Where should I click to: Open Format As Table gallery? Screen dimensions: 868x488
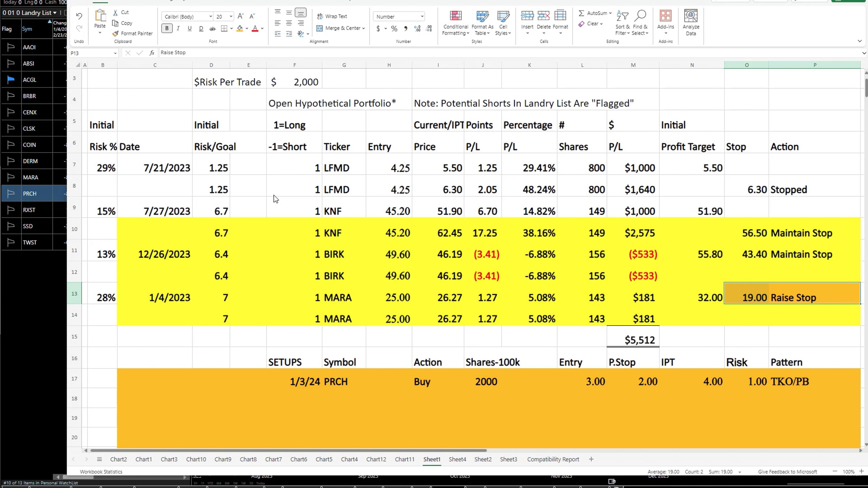click(x=482, y=23)
